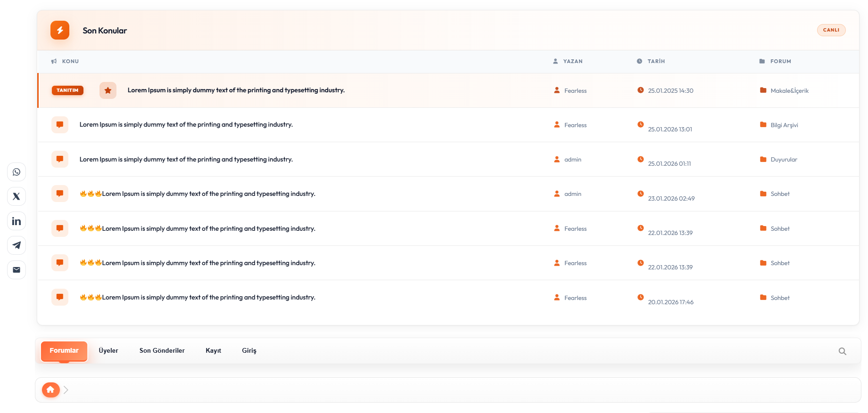Open search with the magnifier icon
868x413 pixels.
point(842,351)
